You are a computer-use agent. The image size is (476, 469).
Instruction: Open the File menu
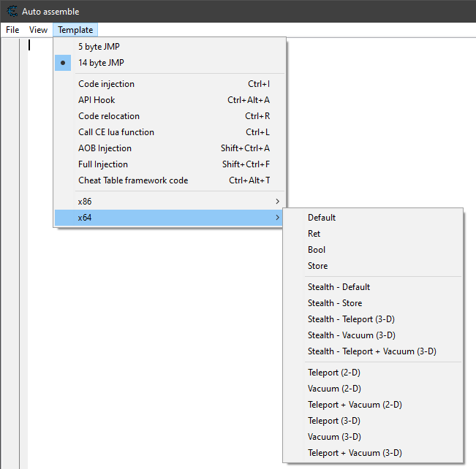(x=12, y=30)
